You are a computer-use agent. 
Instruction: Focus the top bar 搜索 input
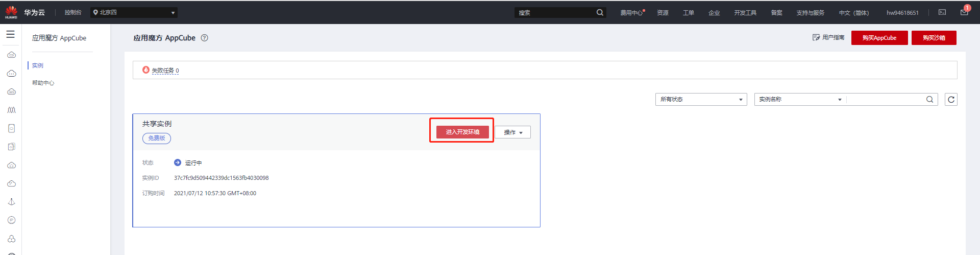[555, 12]
